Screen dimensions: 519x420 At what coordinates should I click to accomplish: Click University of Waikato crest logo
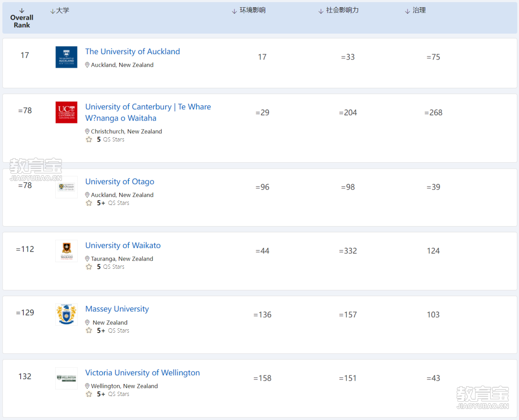[x=66, y=251]
